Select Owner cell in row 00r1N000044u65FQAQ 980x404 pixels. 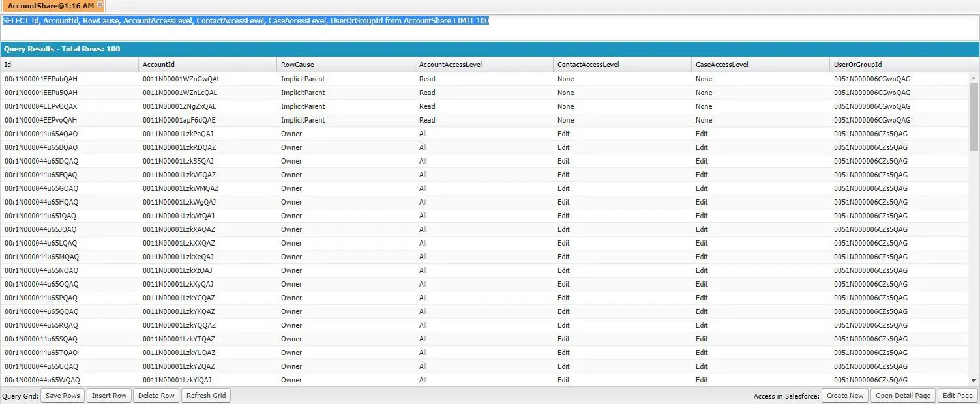click(346, 175)
